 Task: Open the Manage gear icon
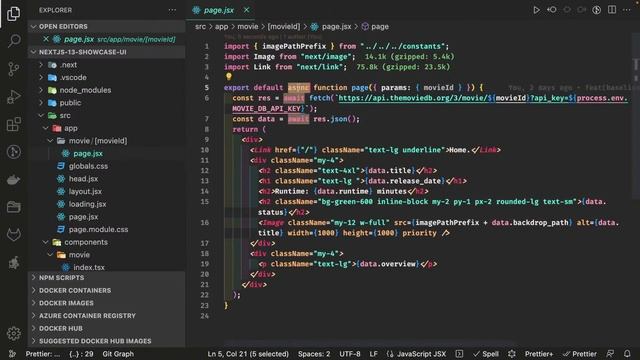coord(13,333)
